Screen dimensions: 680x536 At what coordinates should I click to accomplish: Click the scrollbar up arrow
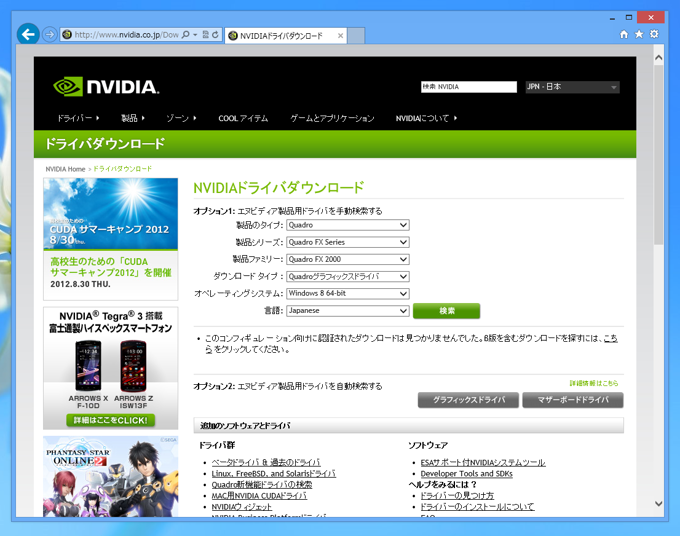point(658,57)
